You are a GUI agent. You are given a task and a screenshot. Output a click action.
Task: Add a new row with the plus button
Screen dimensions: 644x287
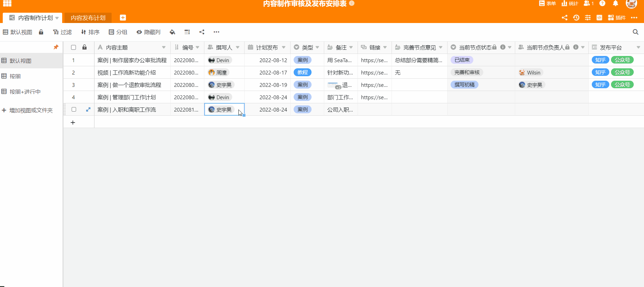[73, 122]
